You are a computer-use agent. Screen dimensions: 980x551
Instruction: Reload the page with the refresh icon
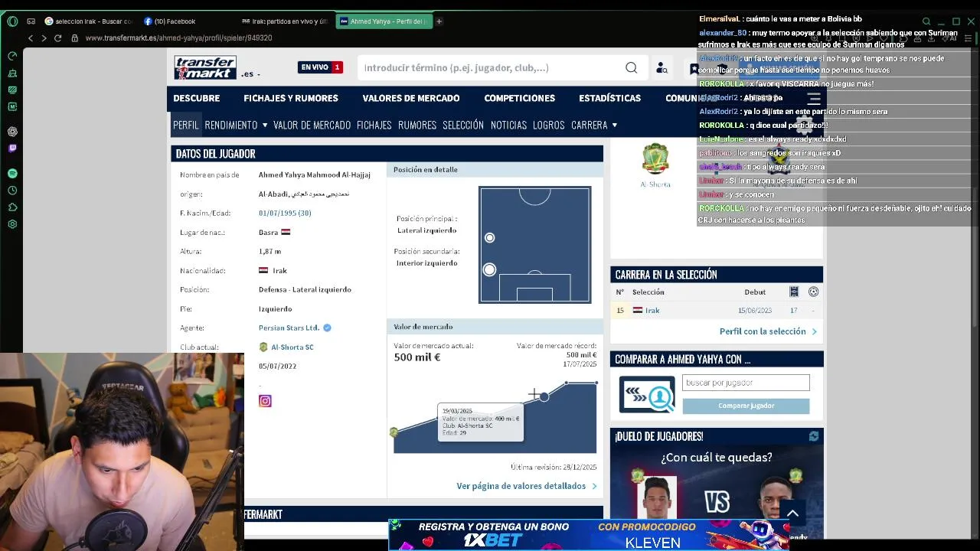tap(57, 38)
